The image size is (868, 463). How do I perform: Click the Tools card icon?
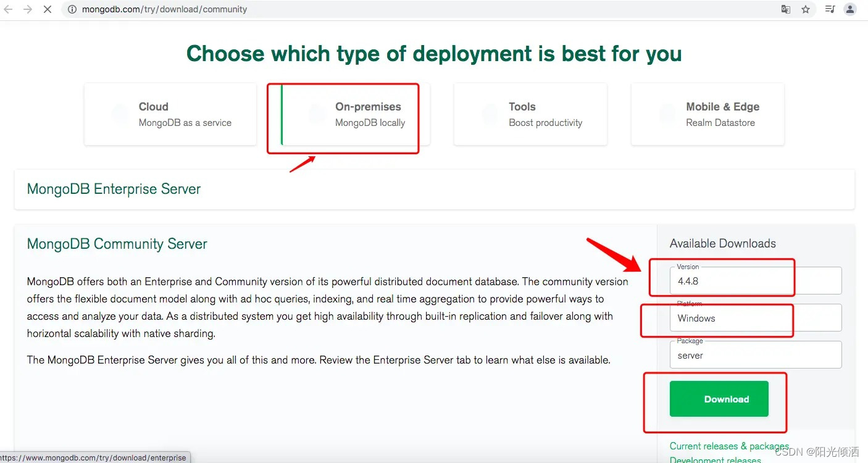point(490,114)
